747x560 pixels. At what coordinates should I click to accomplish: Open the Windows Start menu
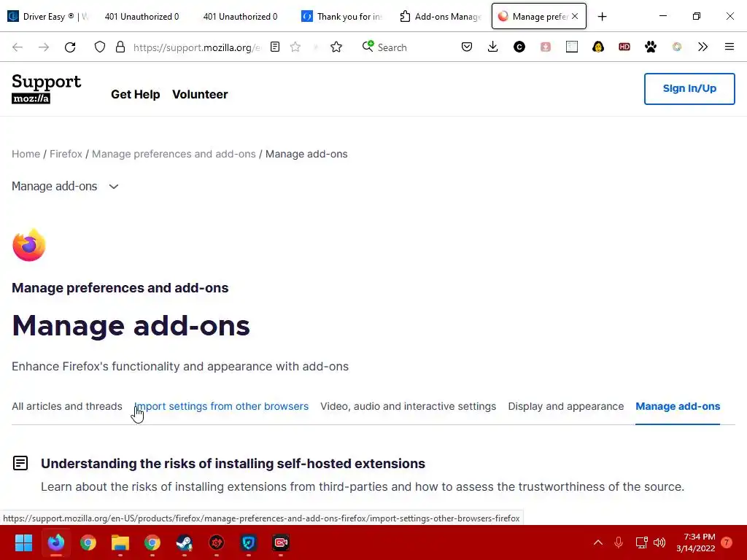pos(23,542)
